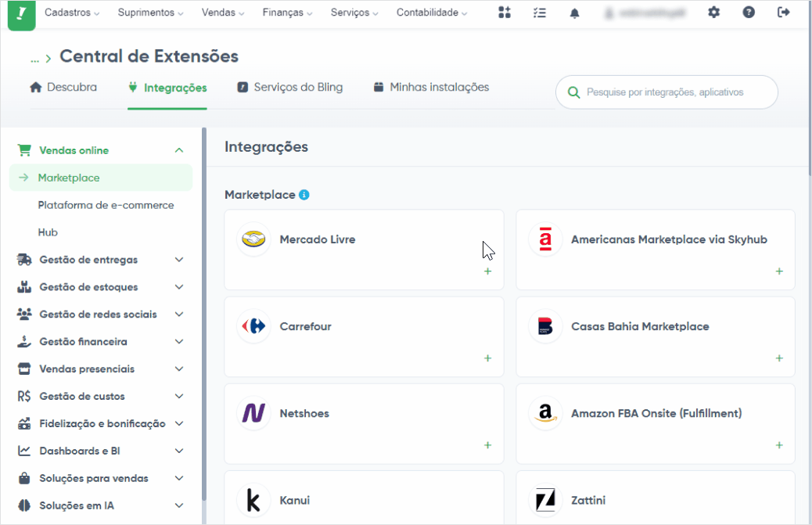Image resolution: width=812 pixels, height=525 pixels.
Task: Open the Suprimentos menu
Action: pos(151,13)
